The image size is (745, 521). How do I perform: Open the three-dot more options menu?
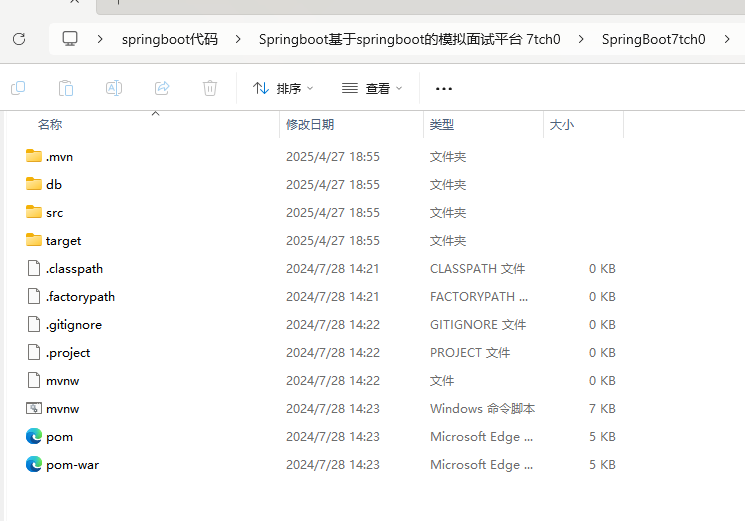pyautogui.click(x=444, y=89)
